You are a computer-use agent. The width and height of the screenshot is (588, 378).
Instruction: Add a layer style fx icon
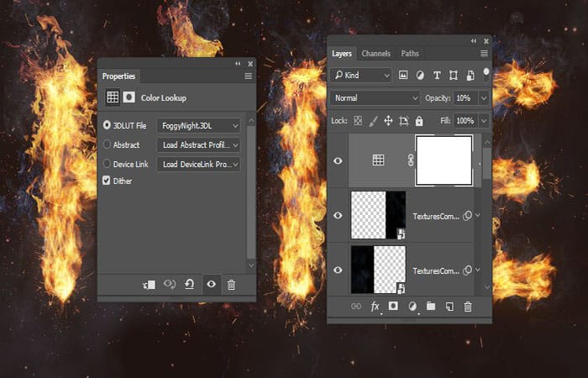click(375, 307)
